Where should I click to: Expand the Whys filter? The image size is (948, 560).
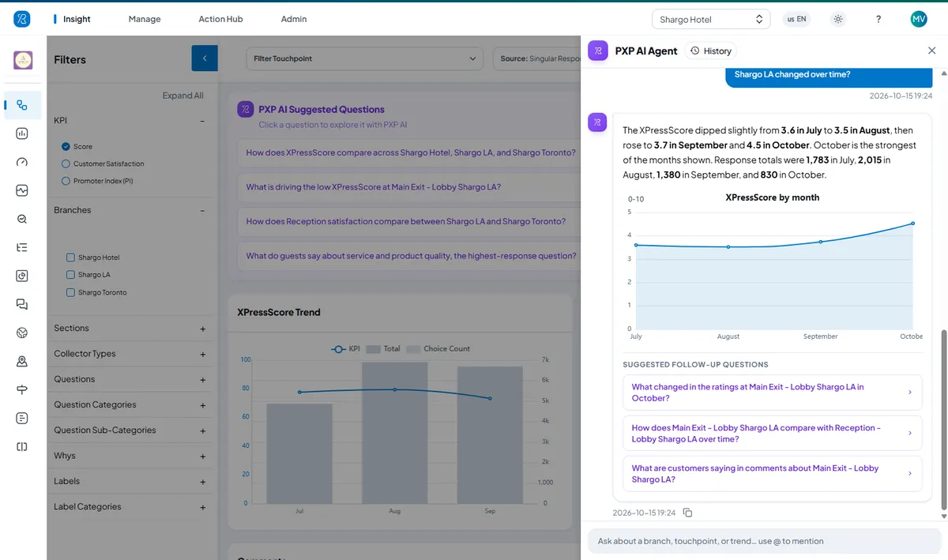pyautogui.click(x=203, y=457)
